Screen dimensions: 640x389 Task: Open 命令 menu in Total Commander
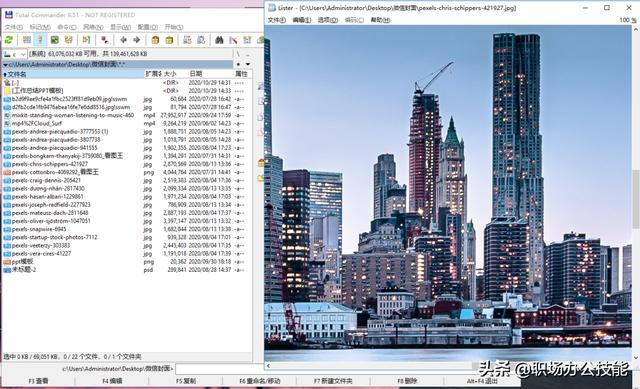[67, 27]
